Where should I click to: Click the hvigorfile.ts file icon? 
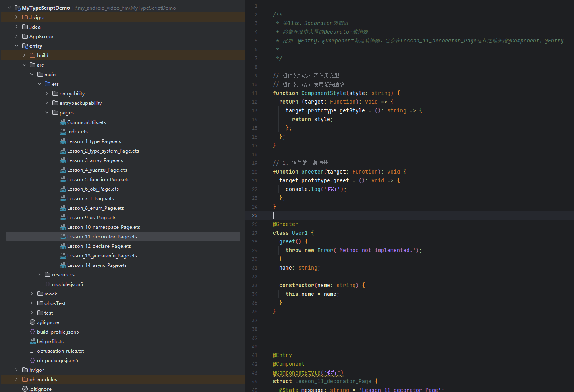(33, 341)
